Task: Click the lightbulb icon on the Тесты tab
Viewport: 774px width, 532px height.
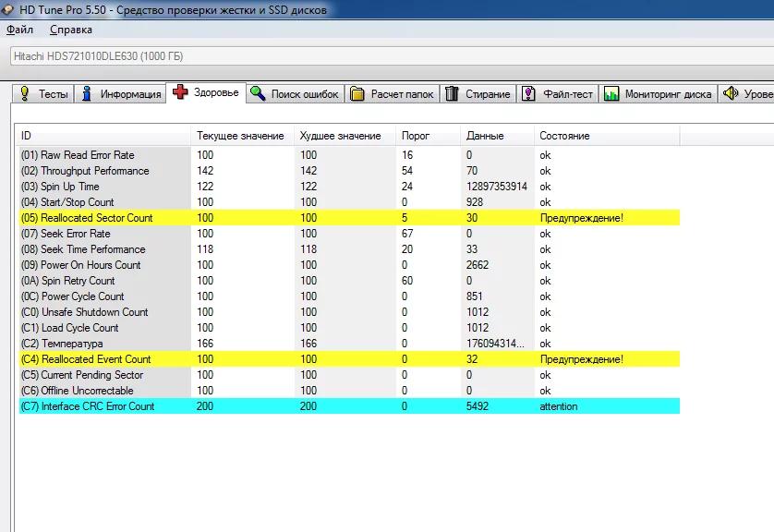Action: click(x=24, y=94)
